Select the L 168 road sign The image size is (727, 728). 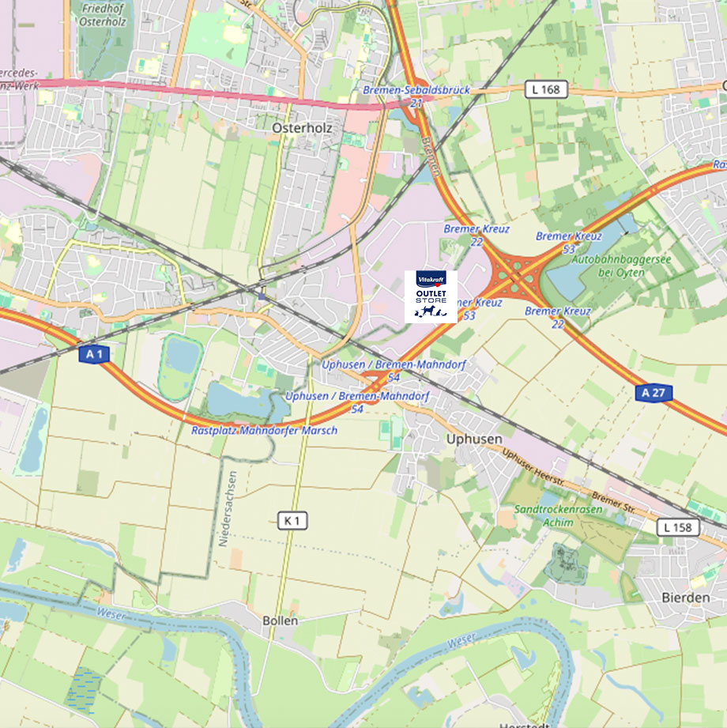coord(546,89)
